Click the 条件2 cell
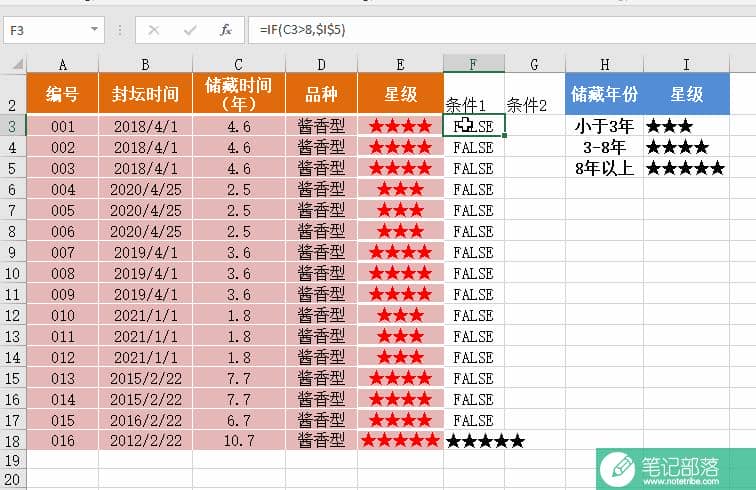Screen dimensions: 756x490 [535, 94]
